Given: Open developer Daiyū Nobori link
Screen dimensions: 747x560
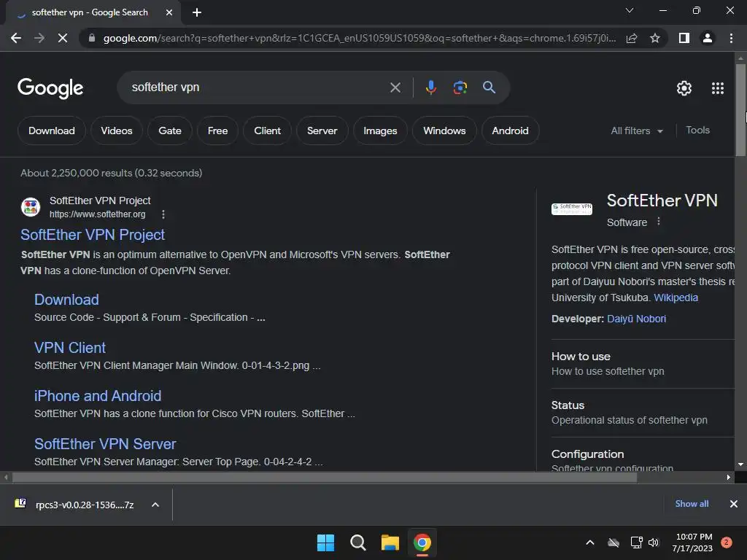Looking at the screenshot, I should [636, 319].
